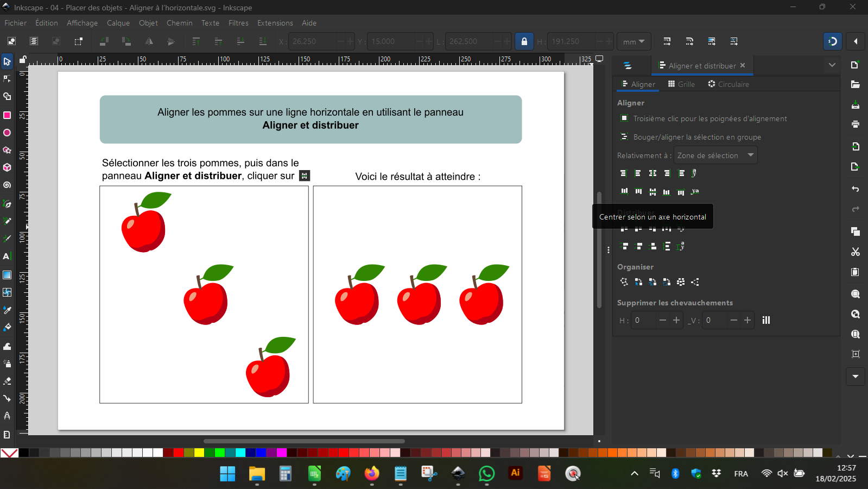The height and width of the screenshot is (489, 868).
Task: Expand the dock panel chevron menu
Action: click(x=832, y=65)
